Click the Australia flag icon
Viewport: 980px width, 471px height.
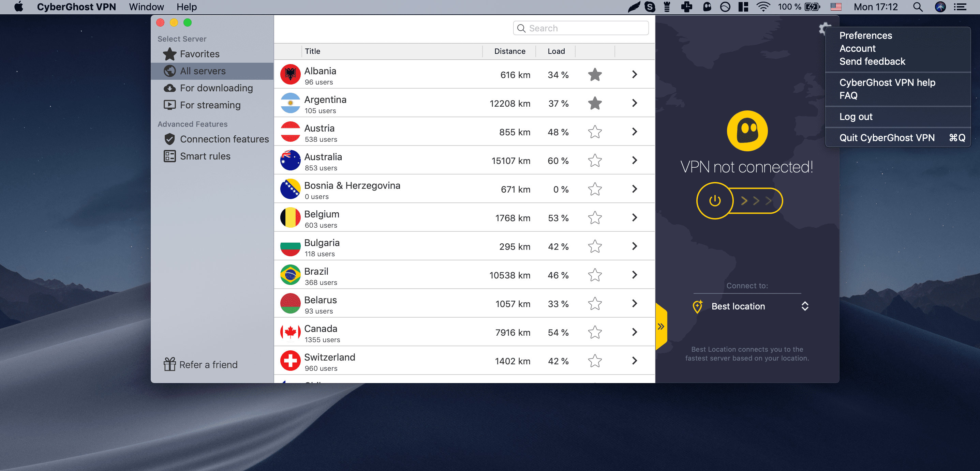[290, 161]
